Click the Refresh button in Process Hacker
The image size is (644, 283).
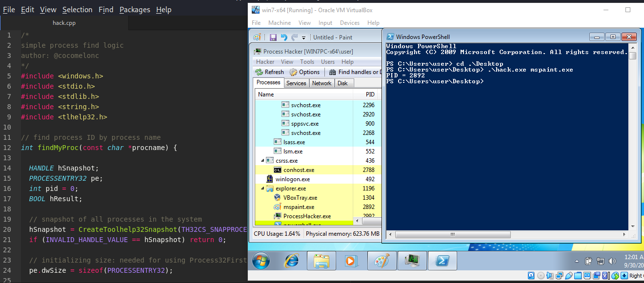pos(269,72)
